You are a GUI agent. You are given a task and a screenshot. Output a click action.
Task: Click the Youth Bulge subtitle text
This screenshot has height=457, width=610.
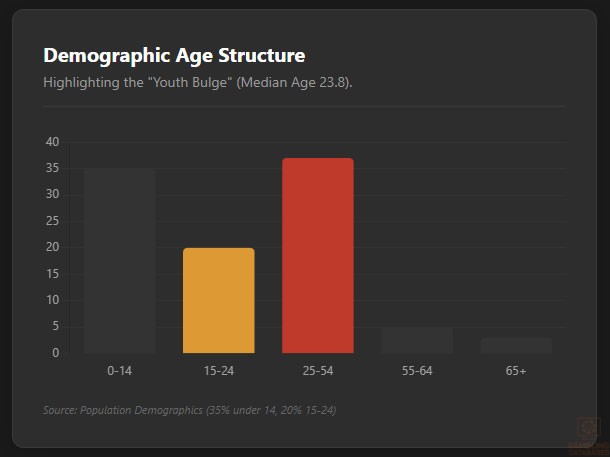(198, 82)
